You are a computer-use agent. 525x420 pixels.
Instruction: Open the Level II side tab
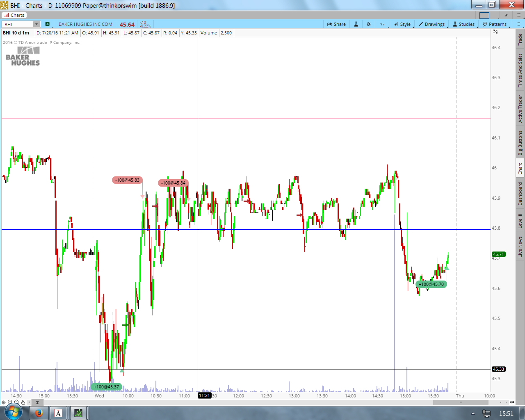pyautogui.click(x=520, y=221)
